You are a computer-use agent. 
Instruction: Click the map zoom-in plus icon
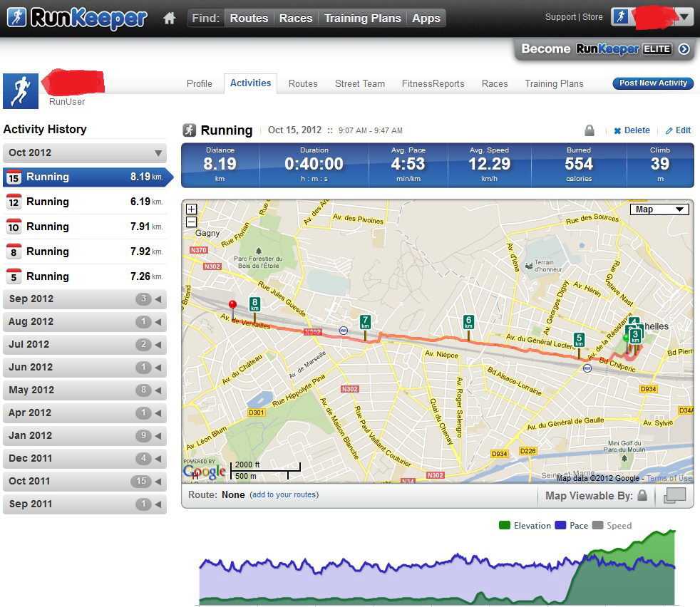point(190,209)
